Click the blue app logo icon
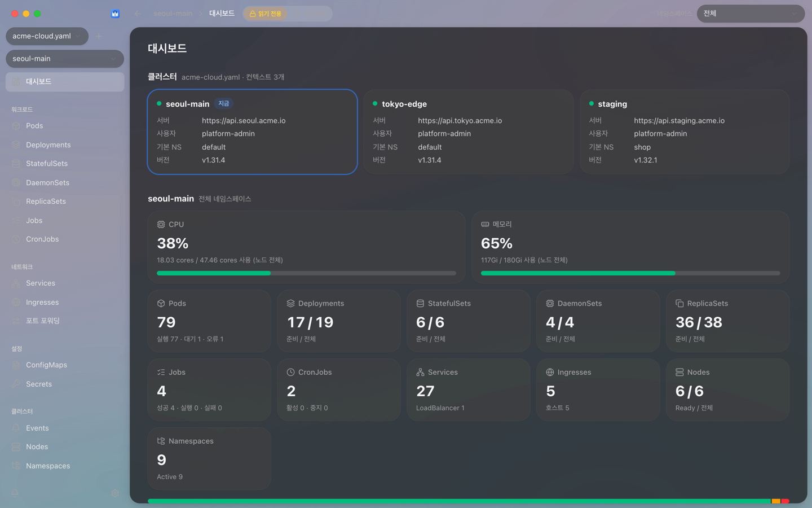 click(115, 14)
